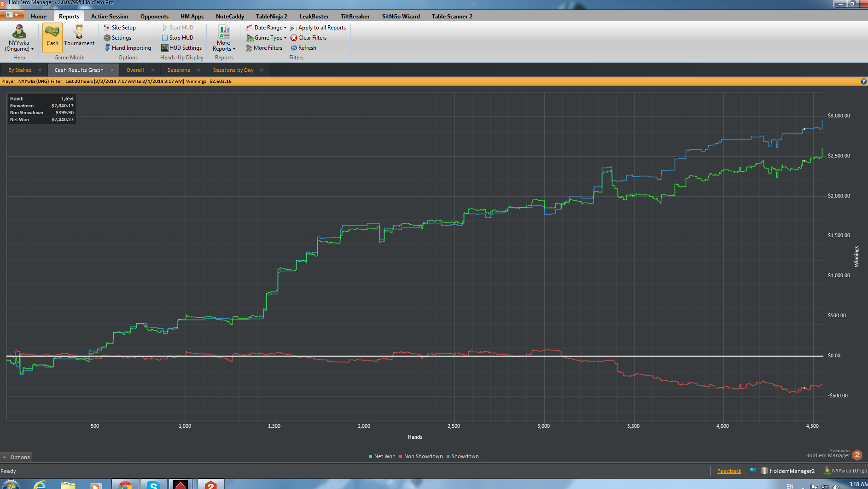Open the red spade poker app on taskbar
868x489 pixels.
[181, 484]
